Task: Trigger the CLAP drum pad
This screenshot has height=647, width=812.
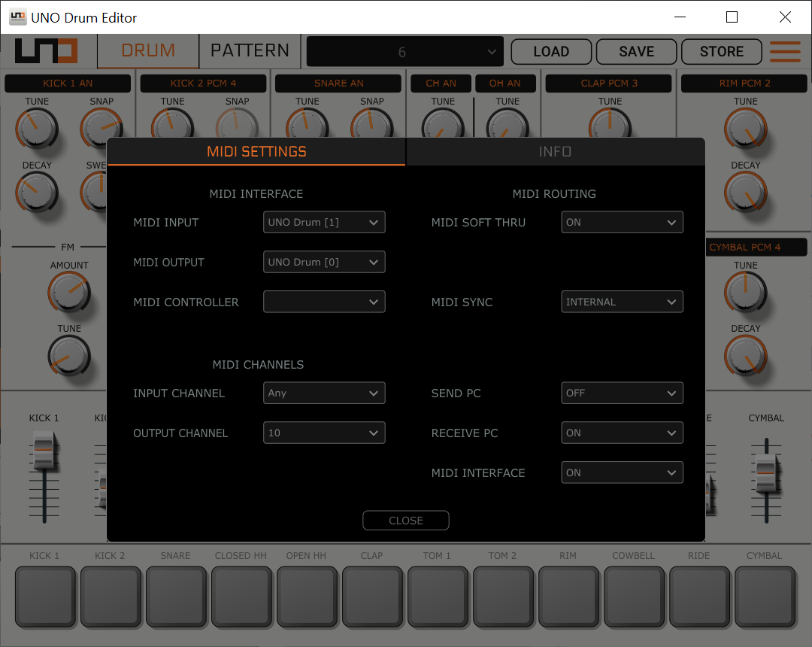Action: click(373, 597)
